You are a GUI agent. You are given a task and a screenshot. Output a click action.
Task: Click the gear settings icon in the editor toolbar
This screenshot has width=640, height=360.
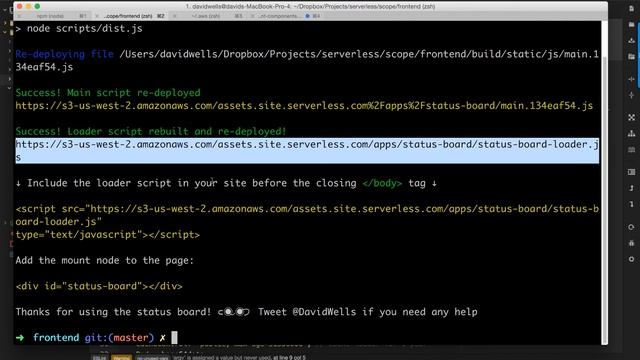pos(631,259)
